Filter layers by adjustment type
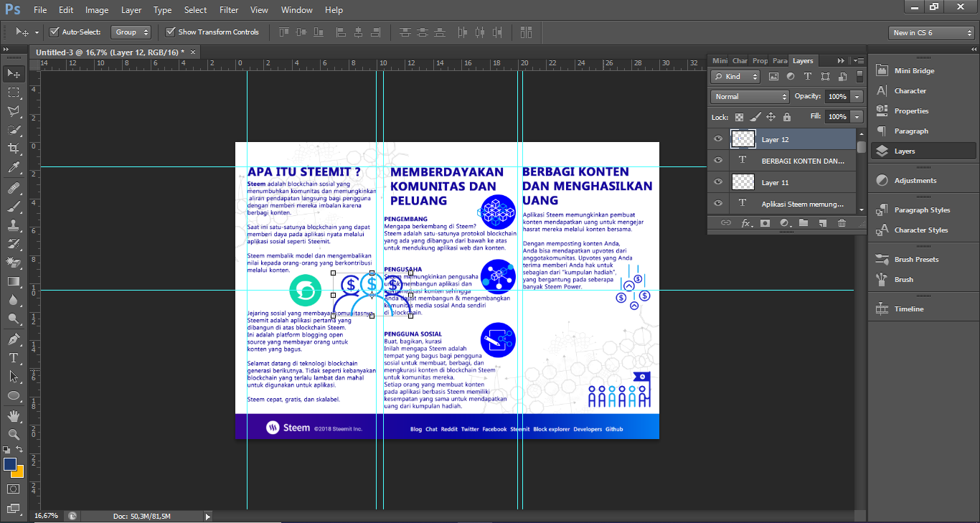The image size is (980, 523). [791, 76]
